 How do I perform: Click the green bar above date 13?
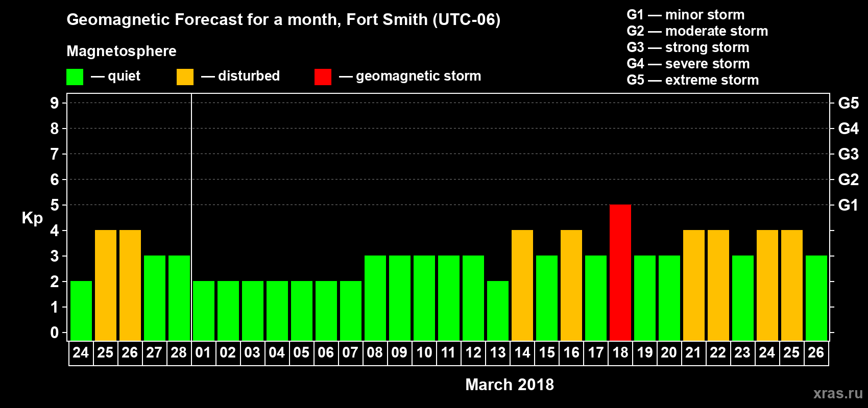498,311
